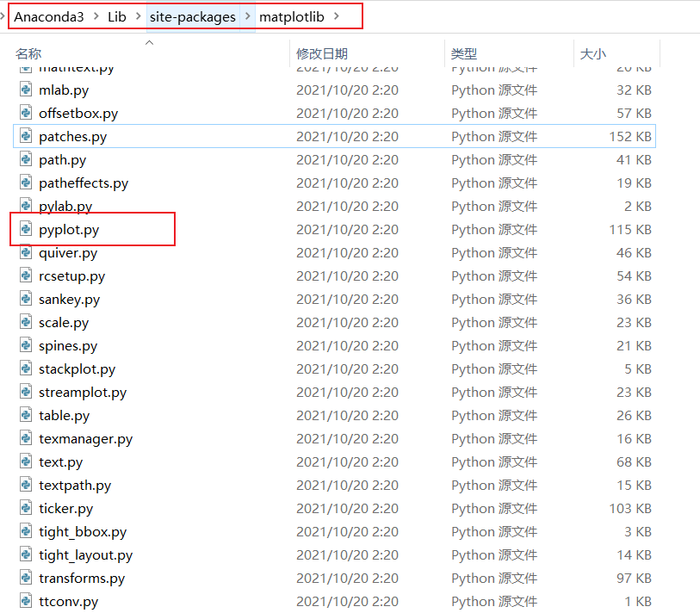Viewport: 700px width, 613px height.
Task: Click the tight_layout.py file icon
Action: (26, 554)
